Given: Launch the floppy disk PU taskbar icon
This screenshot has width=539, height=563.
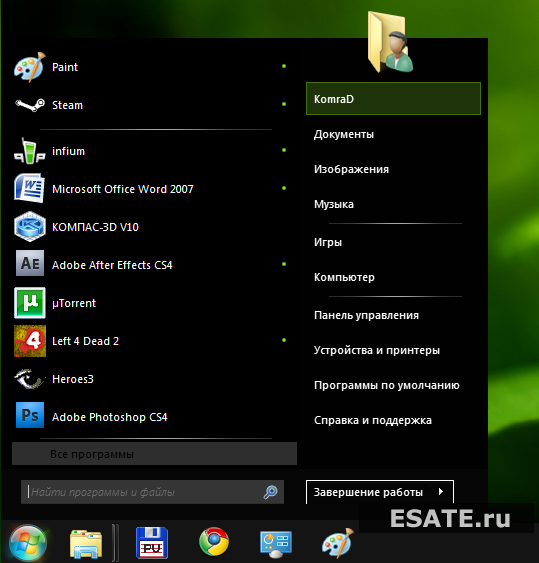Looking at the screenshot, I should [x=152, y=543].
